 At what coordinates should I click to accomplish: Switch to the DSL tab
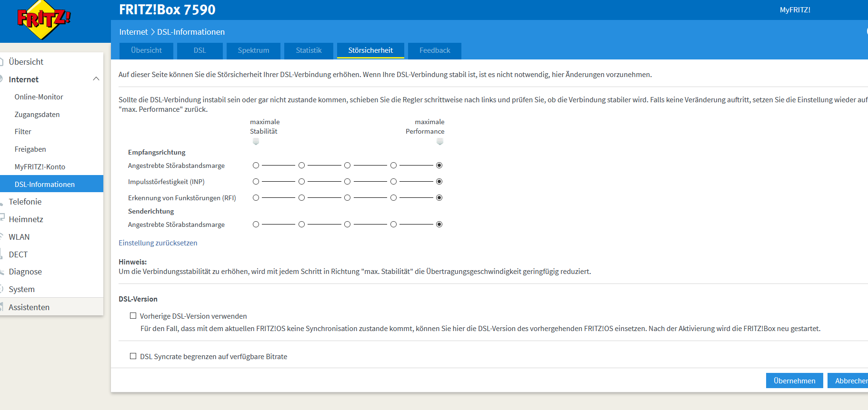(x=200, y=50)
